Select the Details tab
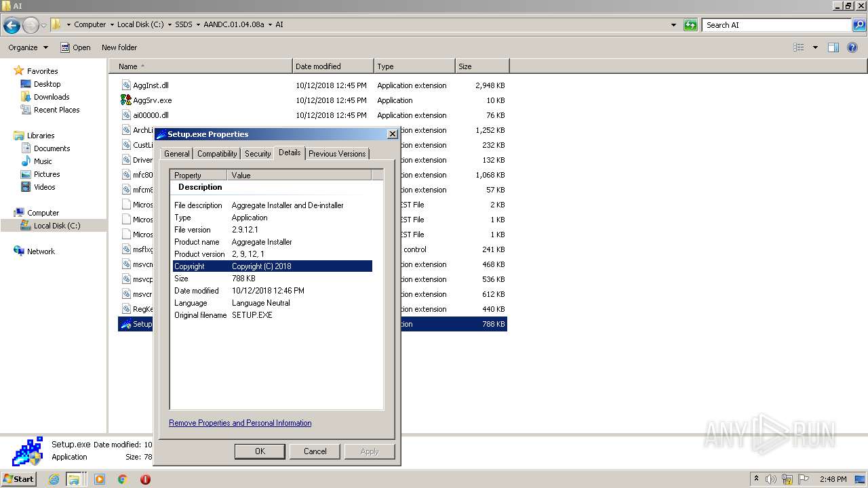The image size is (868, 488). pos(290,152)
